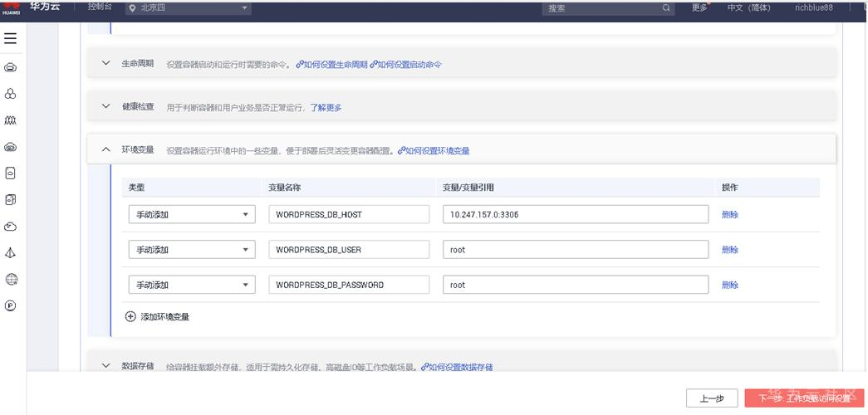Image resolution: width=868 pixels, height=415 pixels.
Task: Open the auto-scaling waves sidebar icon
Action: tap(10, 120)
